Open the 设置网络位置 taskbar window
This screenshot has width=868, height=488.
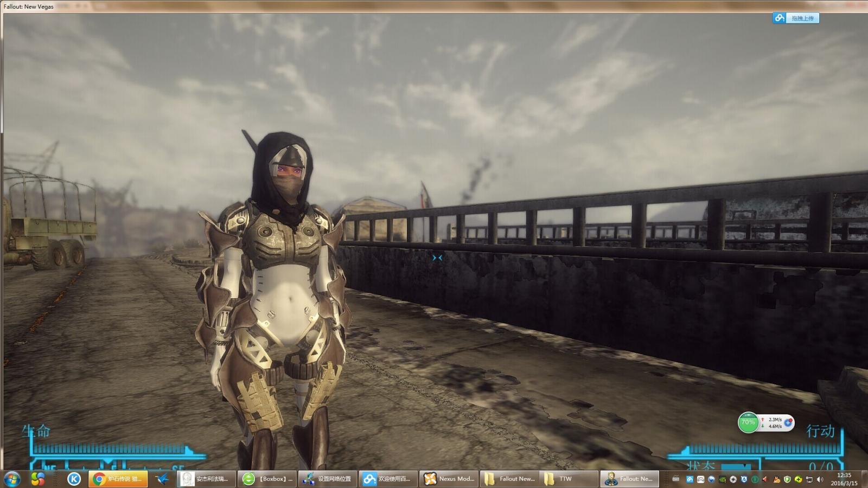tap(328, 479)
